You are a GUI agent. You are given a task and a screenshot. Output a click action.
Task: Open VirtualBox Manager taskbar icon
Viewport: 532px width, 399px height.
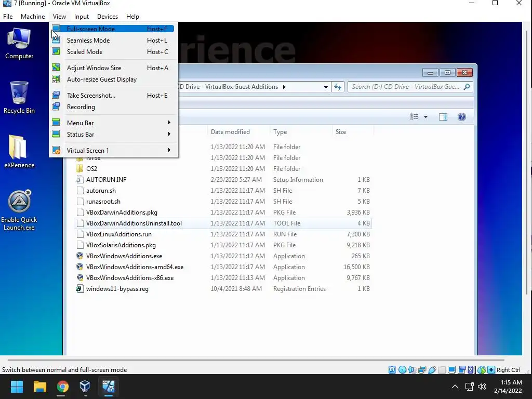85,387
